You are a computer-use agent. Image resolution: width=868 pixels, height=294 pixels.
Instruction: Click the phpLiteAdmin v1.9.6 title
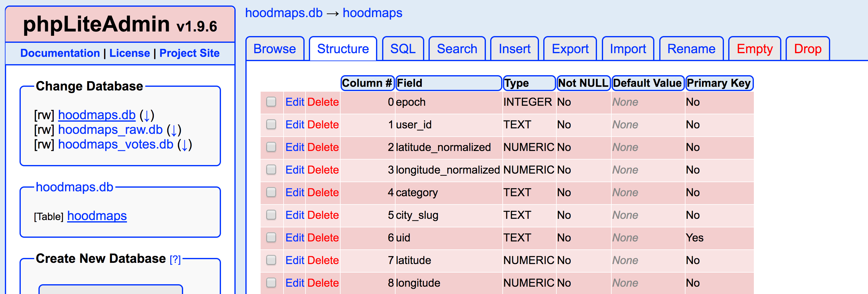(x=120, y=24)
